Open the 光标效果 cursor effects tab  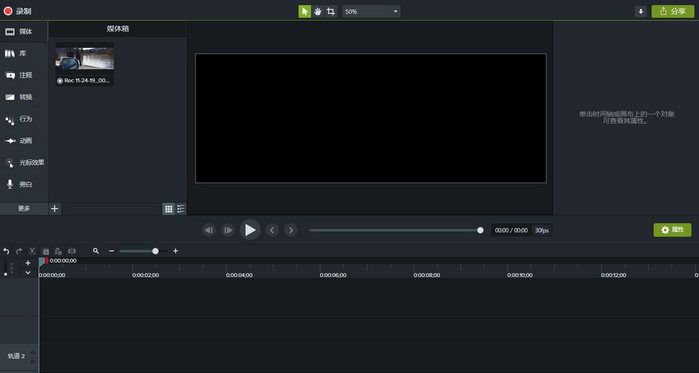pos(24,163)
